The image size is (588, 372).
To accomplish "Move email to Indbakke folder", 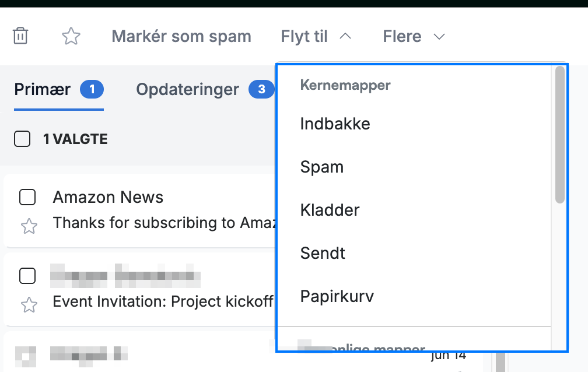I will (x=414, y=124).
